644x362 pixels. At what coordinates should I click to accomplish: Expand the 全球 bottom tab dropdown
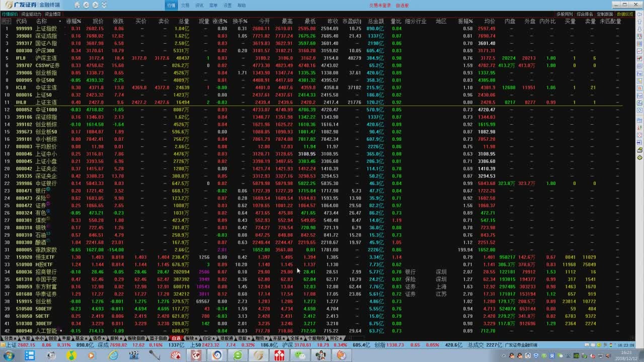[300, 338]
